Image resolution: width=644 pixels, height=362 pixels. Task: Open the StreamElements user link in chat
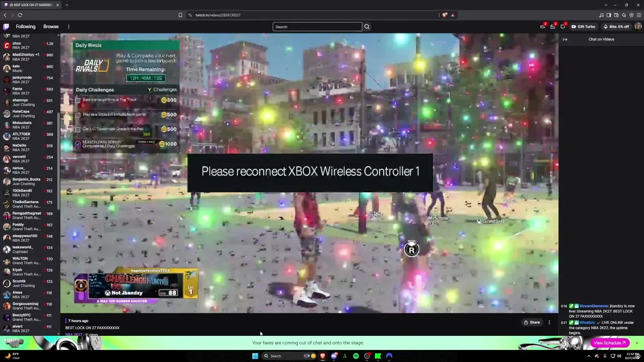pos(594,306)
